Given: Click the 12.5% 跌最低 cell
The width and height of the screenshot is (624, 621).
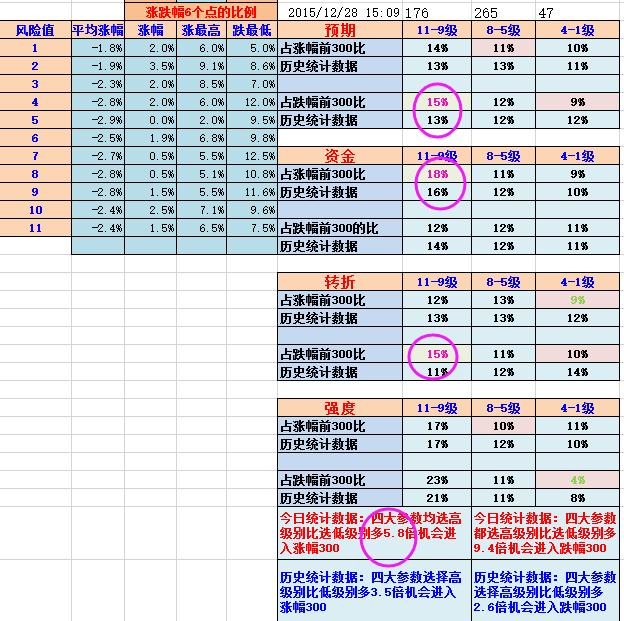Looking at the screenshot, I should [x=252, y=156].
